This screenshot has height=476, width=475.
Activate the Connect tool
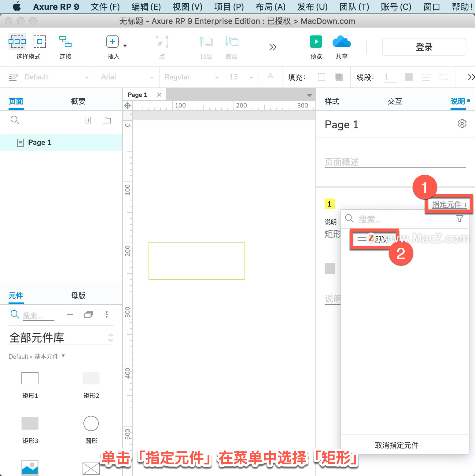(x=65, y=41)
